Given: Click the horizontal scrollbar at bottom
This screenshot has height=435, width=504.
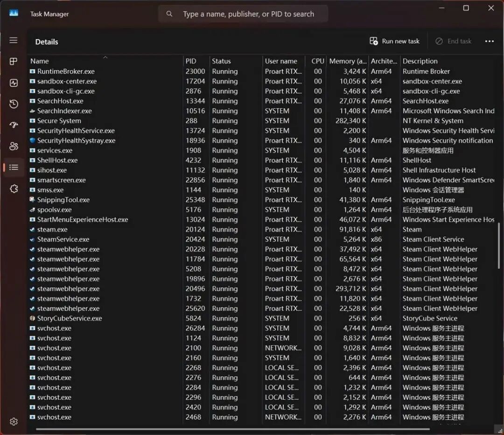Looking at the screenshot, I should click(233, 429).
